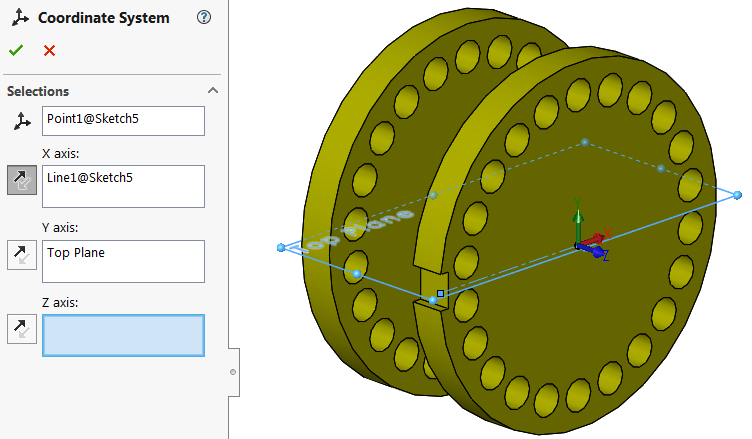Cancel with the red X icon
Viewport: 752px width, 439px height.
[49, 50]
